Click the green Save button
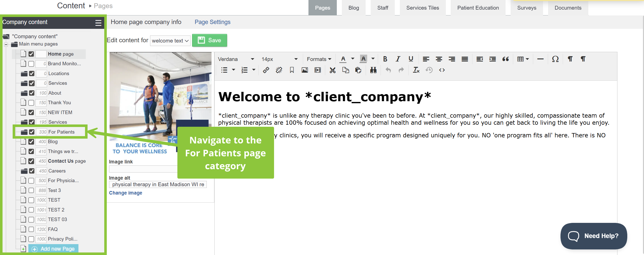Viewport: 644px width, 255px height. (210, 40)
